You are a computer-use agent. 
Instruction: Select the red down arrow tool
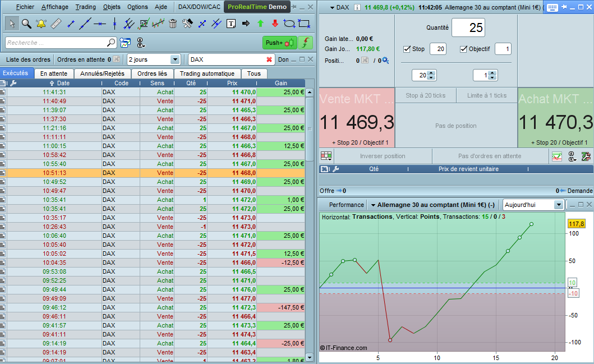[275, 24]
